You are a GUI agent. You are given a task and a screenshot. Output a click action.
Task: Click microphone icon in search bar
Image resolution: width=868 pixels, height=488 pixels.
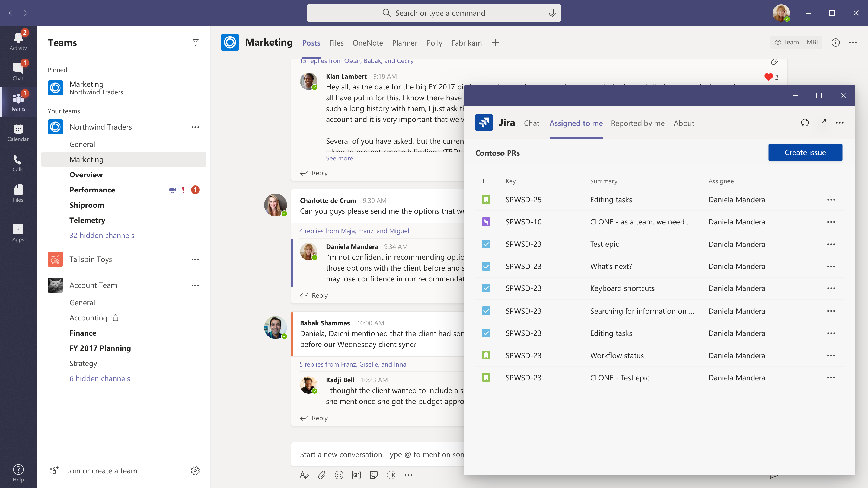(552, 13)
